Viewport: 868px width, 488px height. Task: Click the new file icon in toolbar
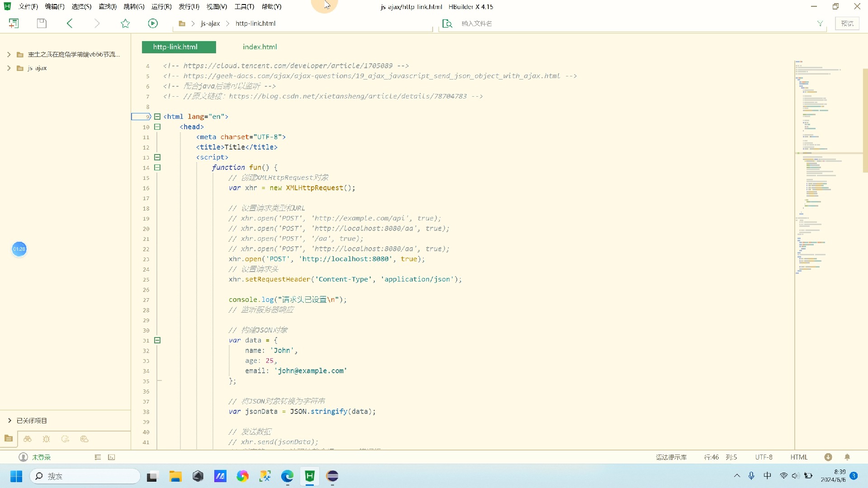14,23
